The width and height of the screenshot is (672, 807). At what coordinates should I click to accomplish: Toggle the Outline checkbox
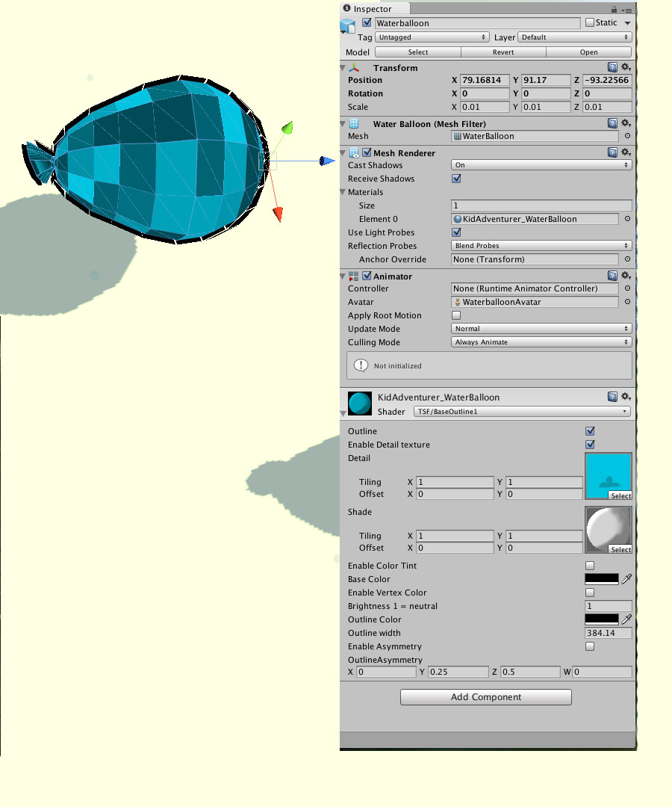pyautogui.click(x=590, y=431)
